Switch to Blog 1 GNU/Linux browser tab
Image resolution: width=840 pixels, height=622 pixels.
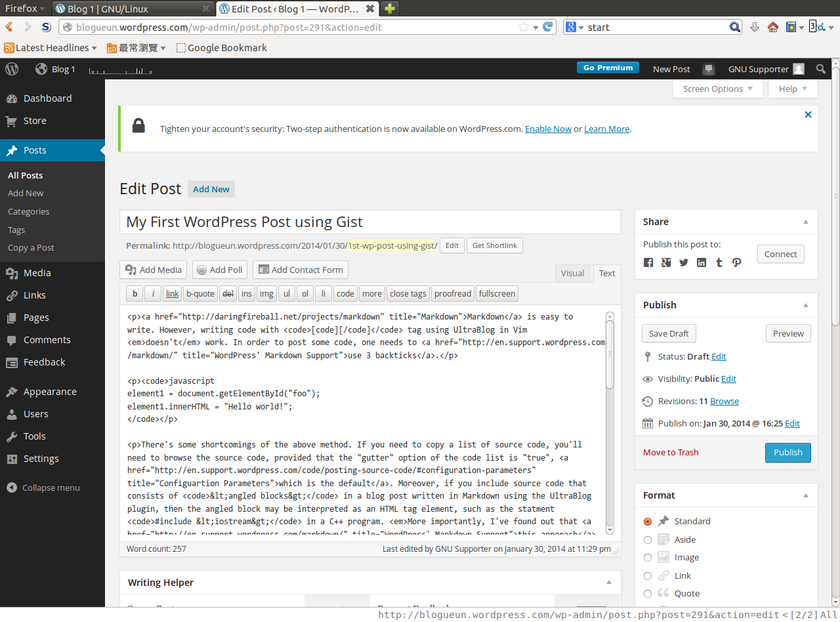tap(133, 9)
